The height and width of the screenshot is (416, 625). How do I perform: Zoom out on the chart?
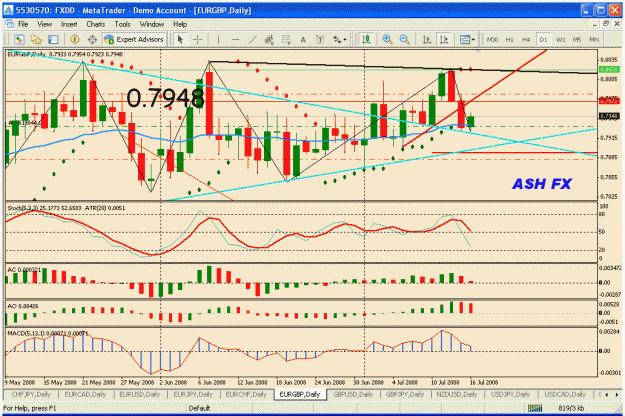point(404,39)
